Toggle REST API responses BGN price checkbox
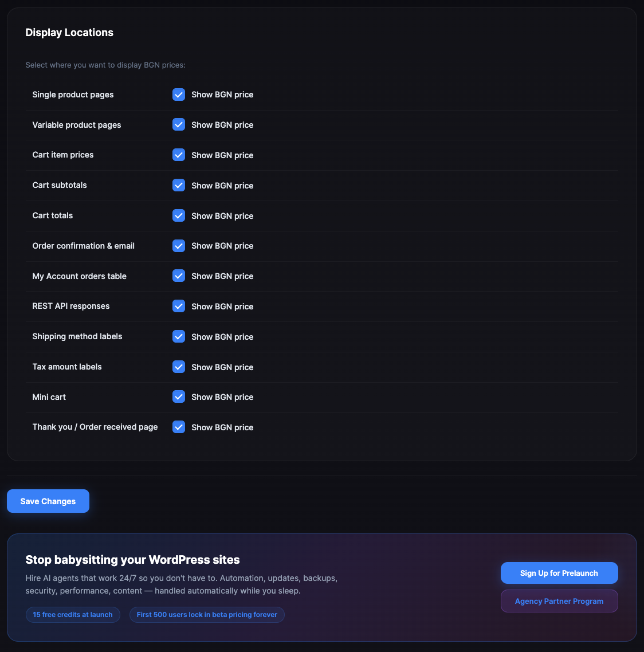 [x=179, y=307]
